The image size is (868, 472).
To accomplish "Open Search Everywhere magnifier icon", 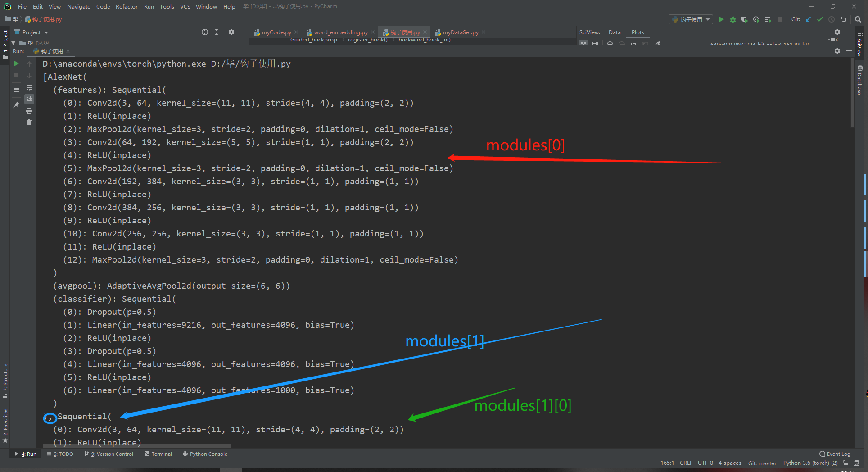I will click(x=858, y=19).
